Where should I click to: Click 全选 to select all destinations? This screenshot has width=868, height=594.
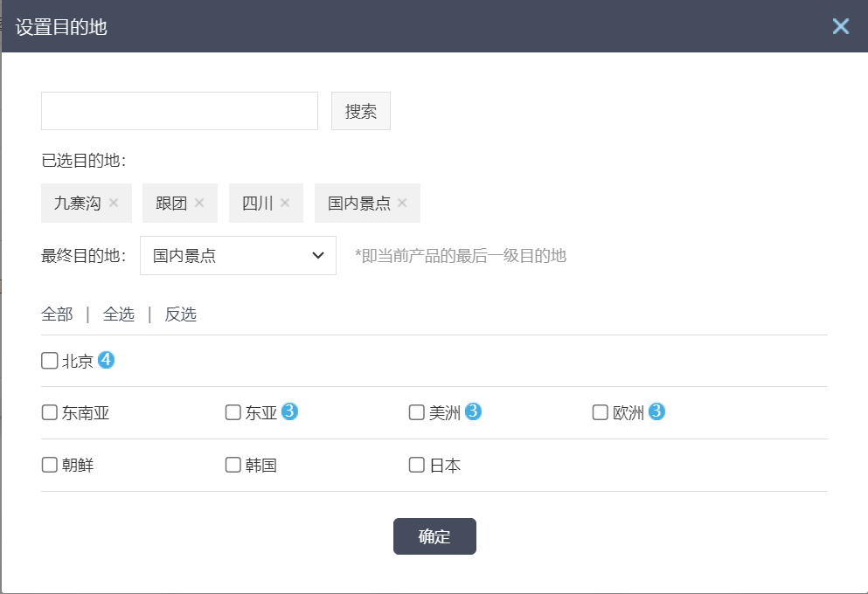click(x=119, y=314)
